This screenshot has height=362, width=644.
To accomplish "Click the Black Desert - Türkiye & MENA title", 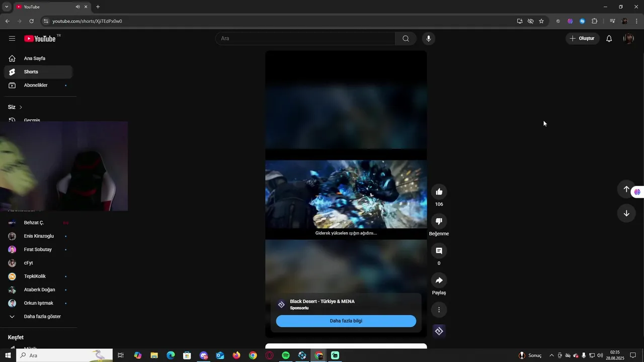I will point(322,301).
